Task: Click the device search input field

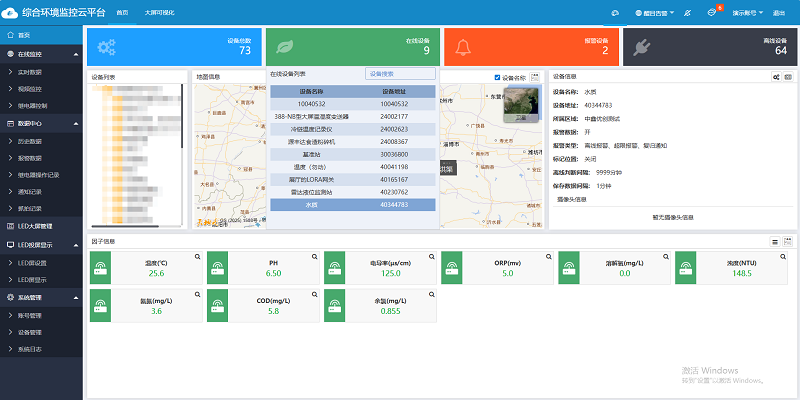Action: 399,73
